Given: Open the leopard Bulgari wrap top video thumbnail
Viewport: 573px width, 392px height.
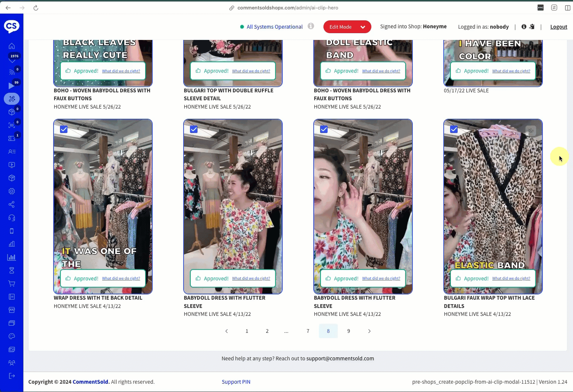Looking at the screenshot, I should click(493, 196).
